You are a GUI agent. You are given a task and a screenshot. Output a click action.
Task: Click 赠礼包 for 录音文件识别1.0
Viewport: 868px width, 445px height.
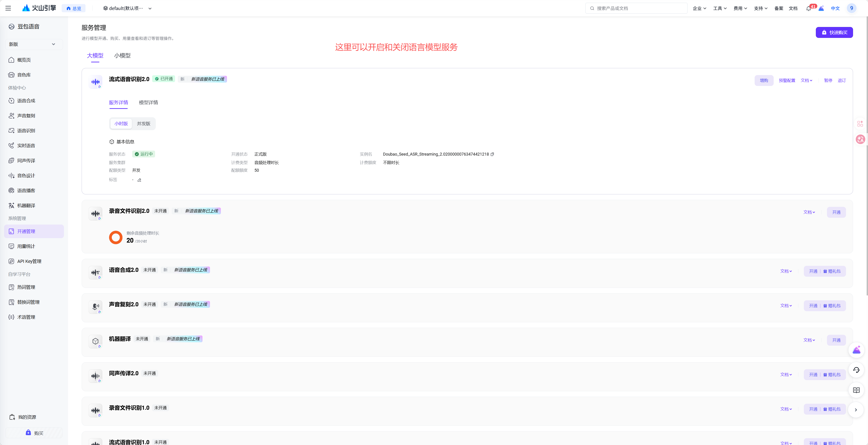[x=832, y=409]
